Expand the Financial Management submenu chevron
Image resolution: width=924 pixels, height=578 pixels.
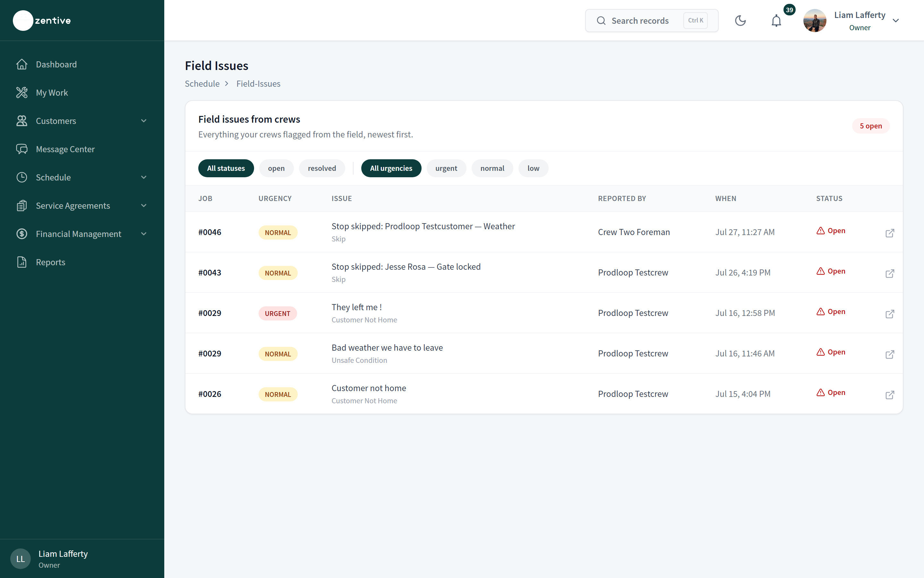(x=144, y=234)
